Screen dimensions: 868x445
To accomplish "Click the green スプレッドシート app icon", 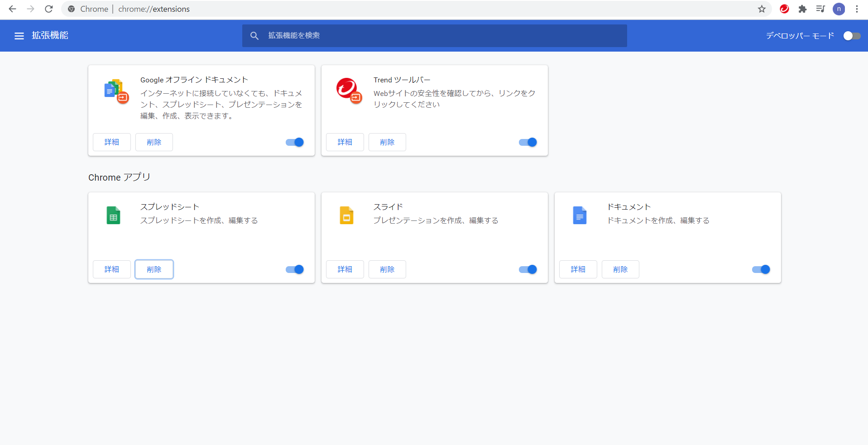I will coord(113,215).
